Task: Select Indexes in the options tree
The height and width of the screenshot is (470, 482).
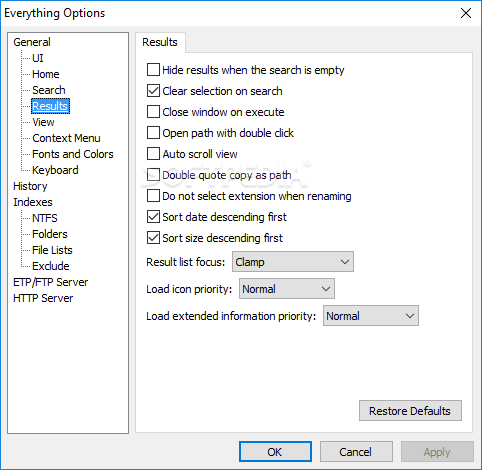Action: tap(33, 202)
